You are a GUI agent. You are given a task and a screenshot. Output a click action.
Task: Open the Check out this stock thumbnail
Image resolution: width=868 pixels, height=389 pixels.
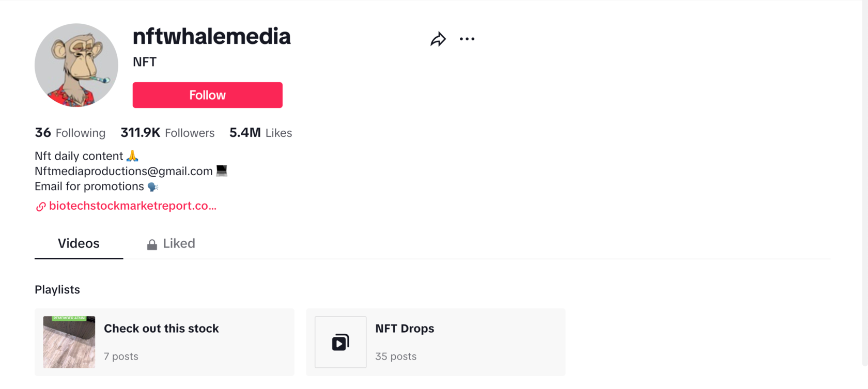click(x=69, y=342)
